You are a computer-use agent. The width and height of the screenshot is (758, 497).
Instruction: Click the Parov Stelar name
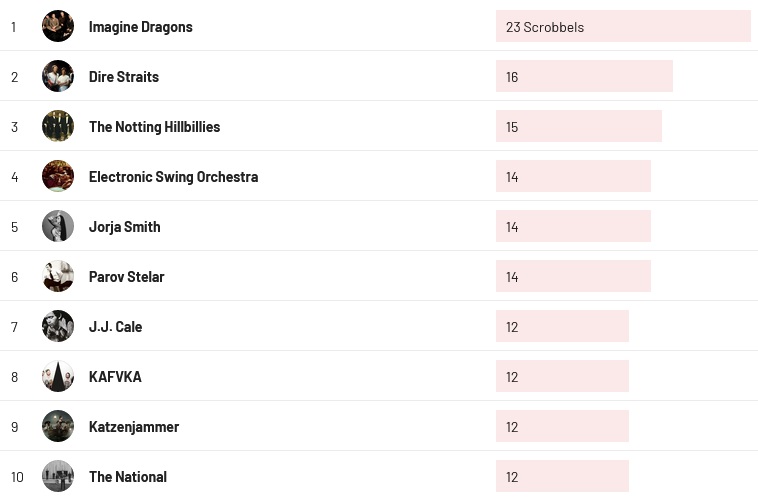(126, 277)
